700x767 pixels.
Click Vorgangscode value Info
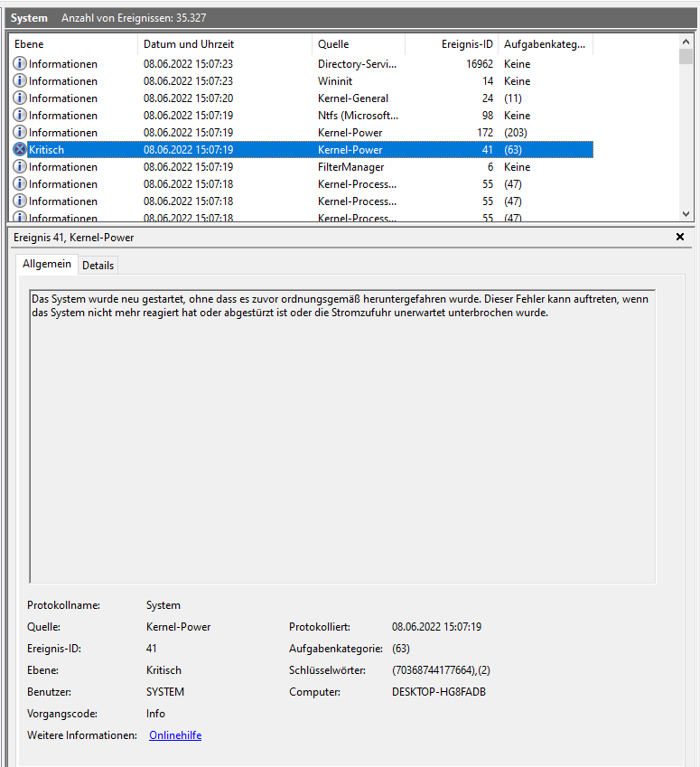[x=155, y=714]
